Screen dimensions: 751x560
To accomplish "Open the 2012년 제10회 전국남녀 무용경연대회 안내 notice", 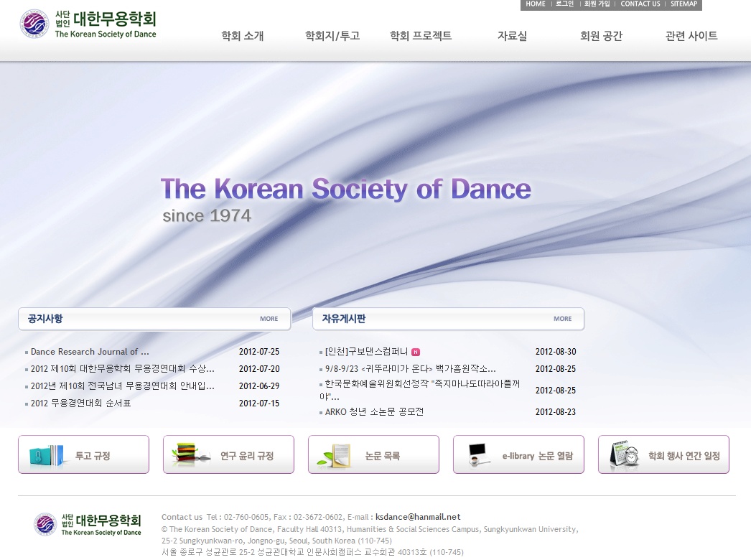I will [x=123, y=386].
